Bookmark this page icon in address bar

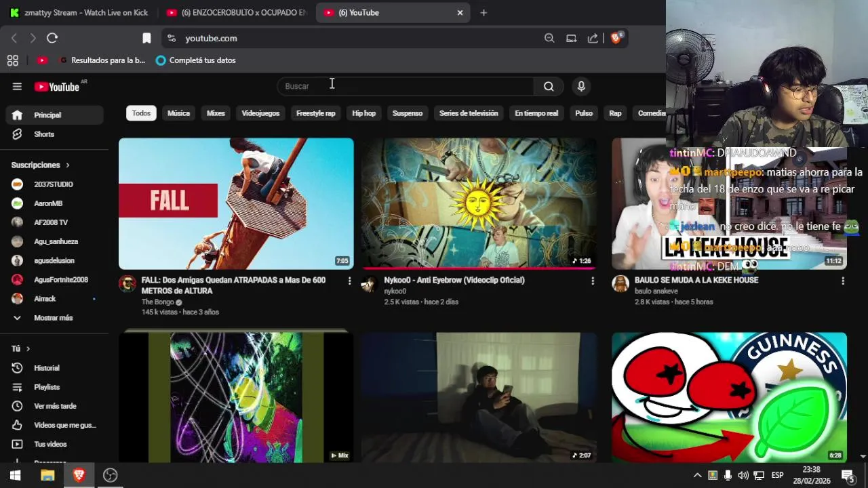(146, 38)
